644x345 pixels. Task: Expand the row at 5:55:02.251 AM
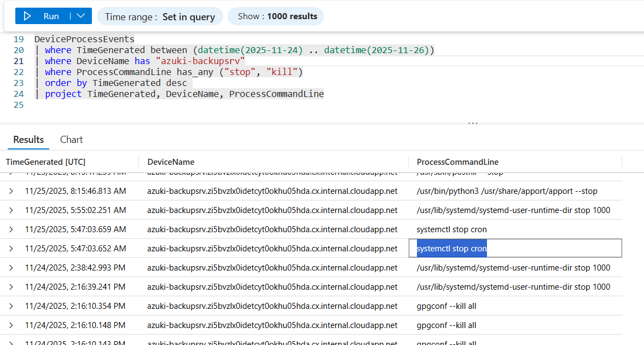click(x=11, y=210)
